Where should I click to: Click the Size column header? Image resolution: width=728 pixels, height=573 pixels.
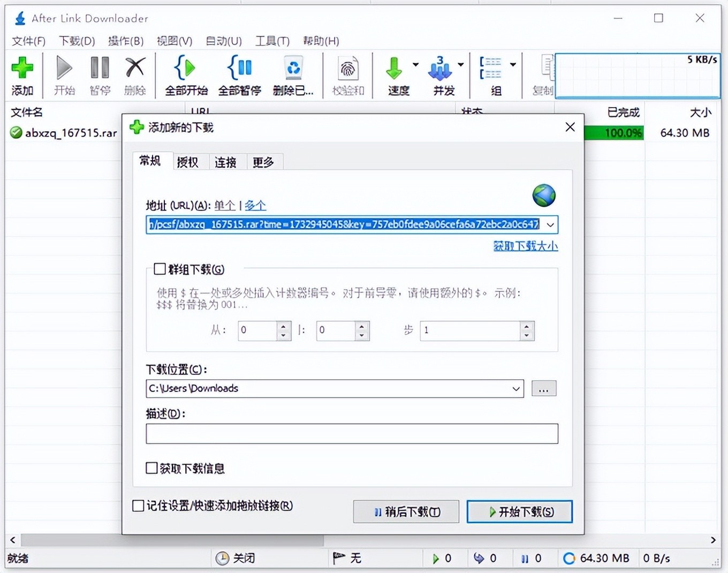700,112
